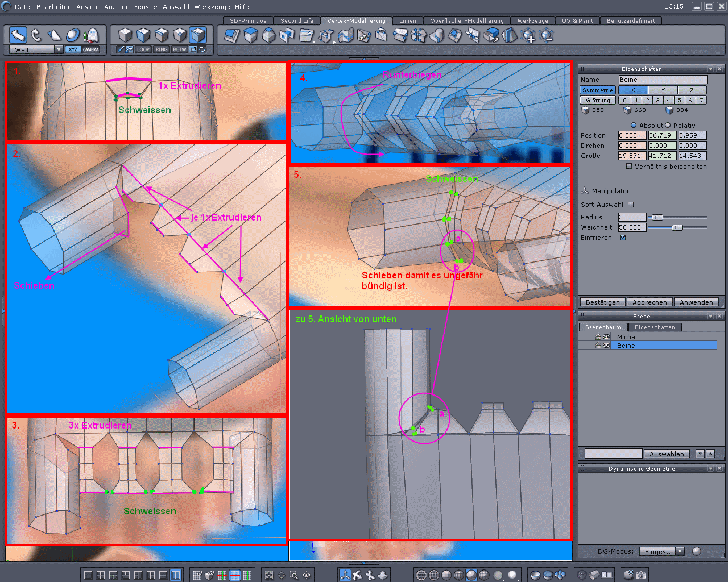The height and width of the screenshot is (582, 728).
Task: Click the Name field containing Beine
Action: point(663,80)
